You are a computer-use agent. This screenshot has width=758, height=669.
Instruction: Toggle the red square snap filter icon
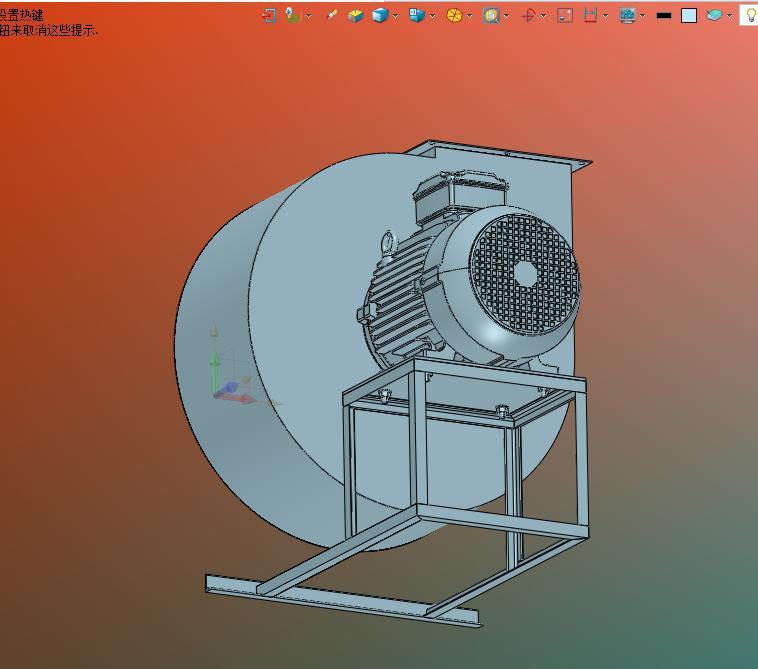565,15
